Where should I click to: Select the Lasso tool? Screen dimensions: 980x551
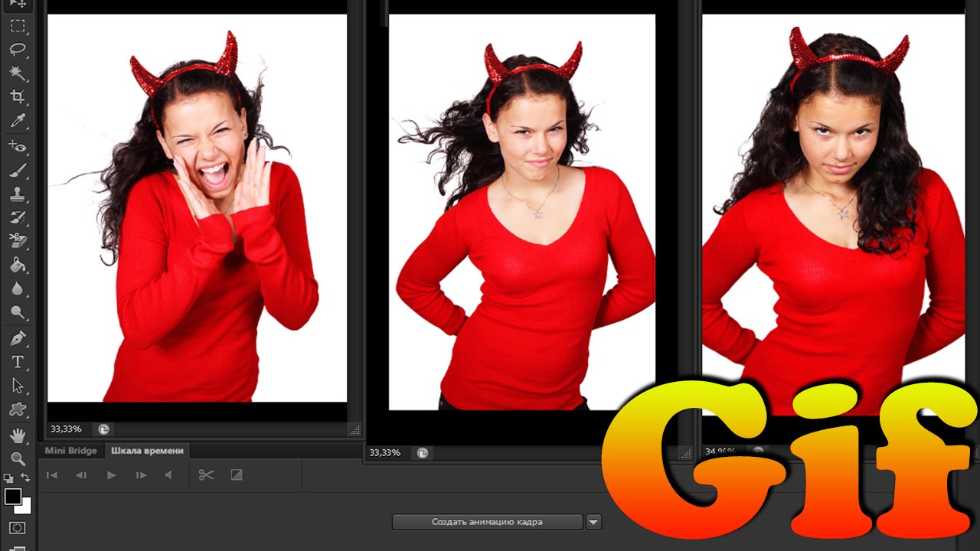[x=18, y=50]
